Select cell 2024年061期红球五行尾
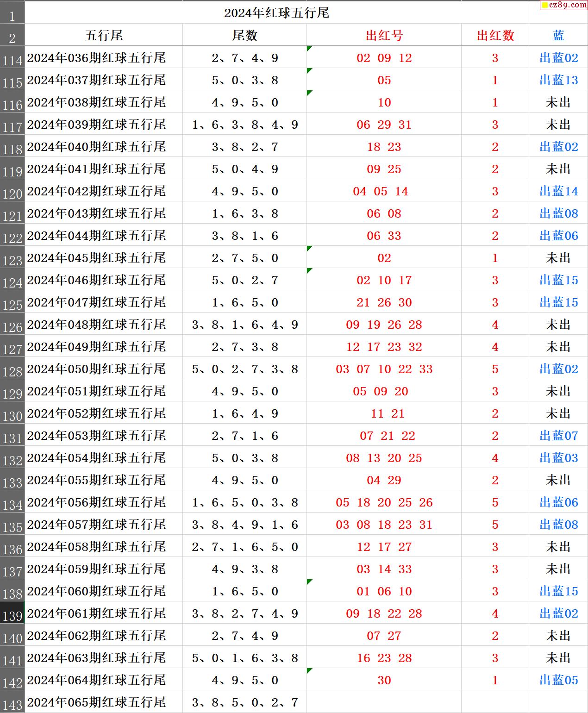 pos(104,613)
